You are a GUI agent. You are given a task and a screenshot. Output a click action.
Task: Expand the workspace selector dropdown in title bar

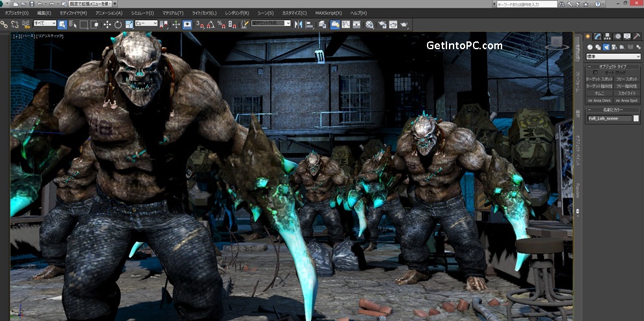90,4
